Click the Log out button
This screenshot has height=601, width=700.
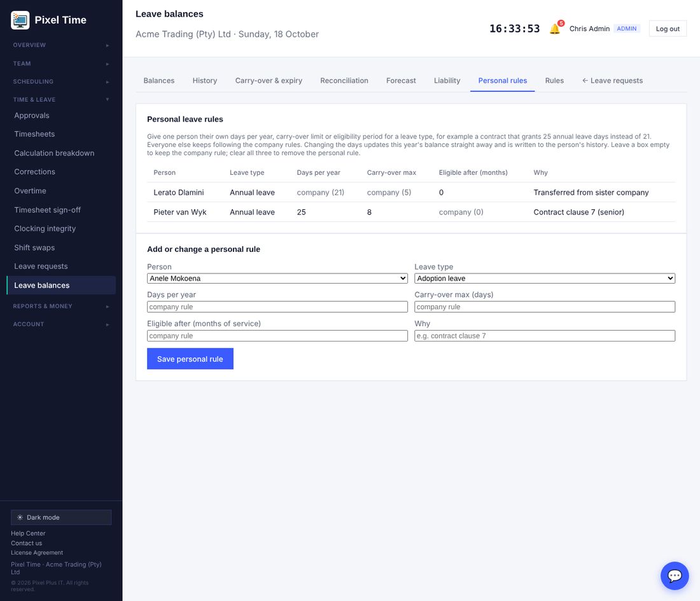[668, 29]
